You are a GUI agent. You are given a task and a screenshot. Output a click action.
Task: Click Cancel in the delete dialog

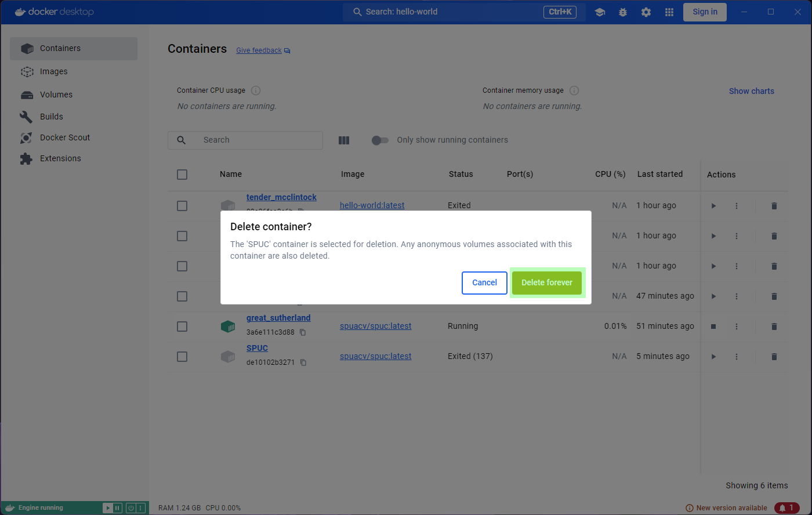coord(484,282)
